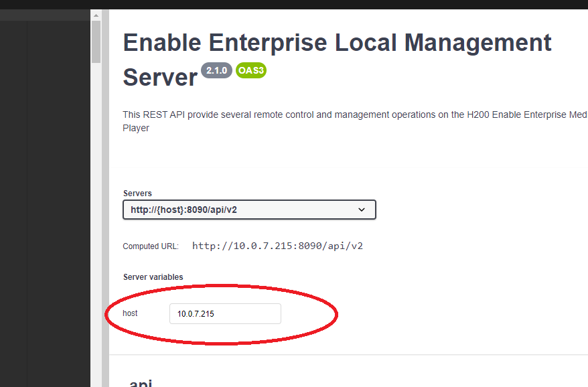Click the vertical scrollbar thumb
This screenshot has width=588, height=387.
tap(96, 42)
